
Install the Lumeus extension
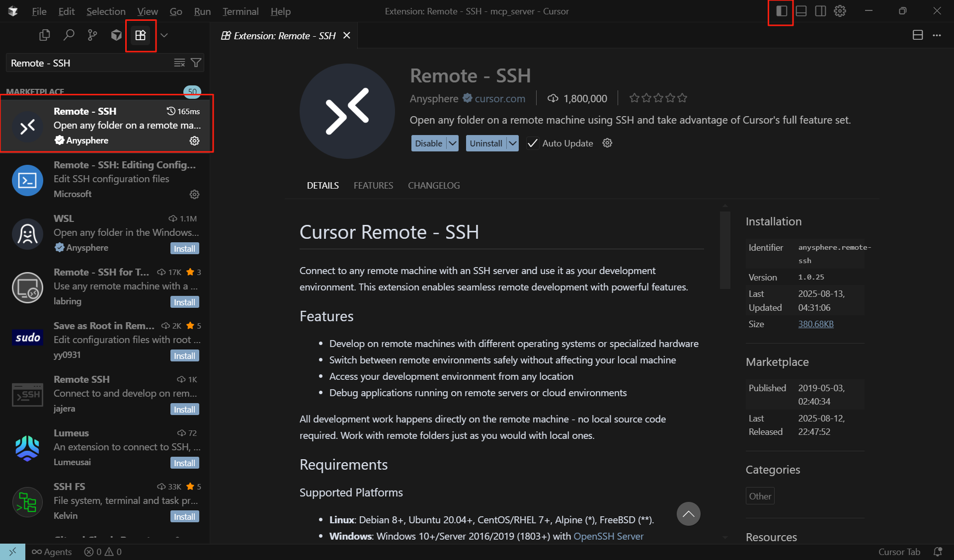pyautogui.click(x=184, y=463)
